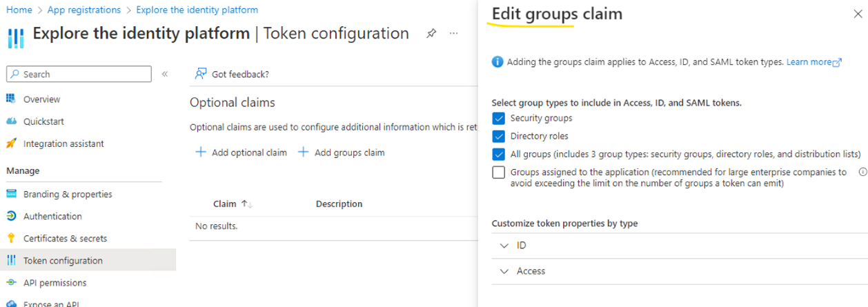Enable Groups assigned to the application checkbox
868x307 pixels.
pyautogui.click(x=498, y=172)
